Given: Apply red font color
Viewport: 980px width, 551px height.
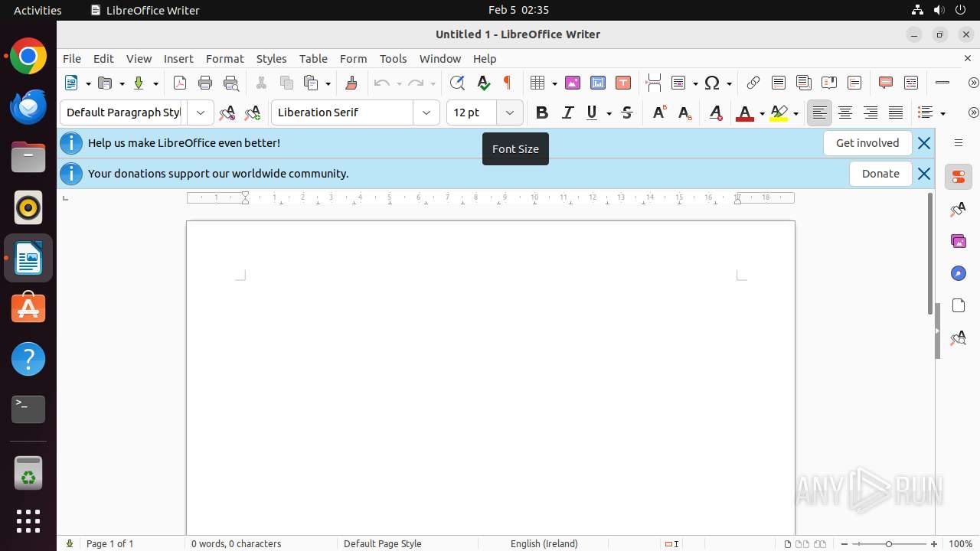Looking at the screenshot, I should coord(744,112).
